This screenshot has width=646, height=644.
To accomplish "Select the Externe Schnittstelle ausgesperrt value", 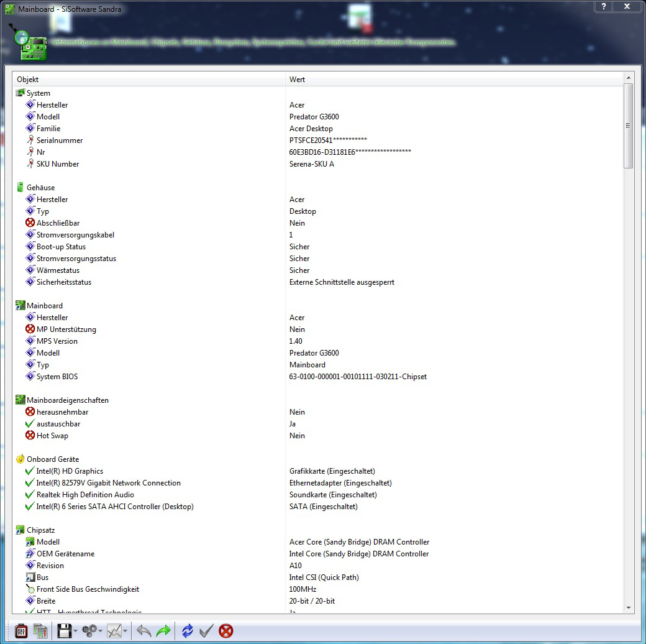I will click(x=342, y=282).
